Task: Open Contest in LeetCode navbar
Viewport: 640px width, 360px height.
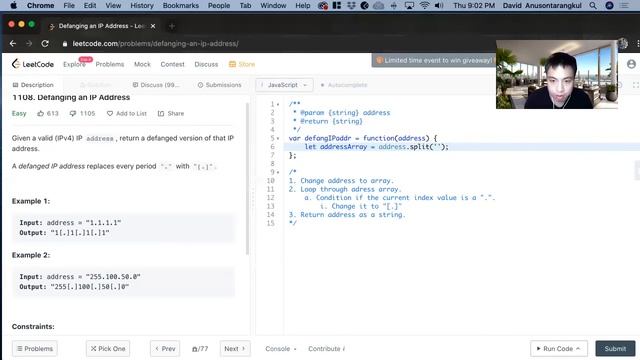Action: [x=172, y=64]
